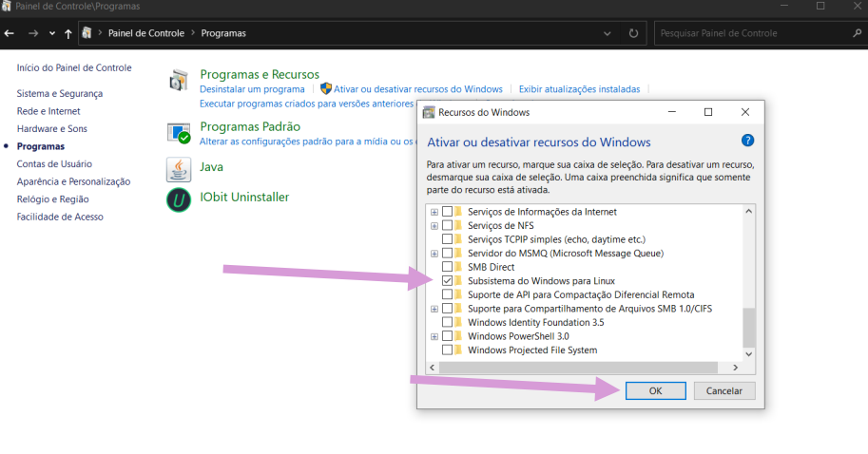Click Control Panel icon in address bar
Viewport: 868px width, 454px height.
87,32
